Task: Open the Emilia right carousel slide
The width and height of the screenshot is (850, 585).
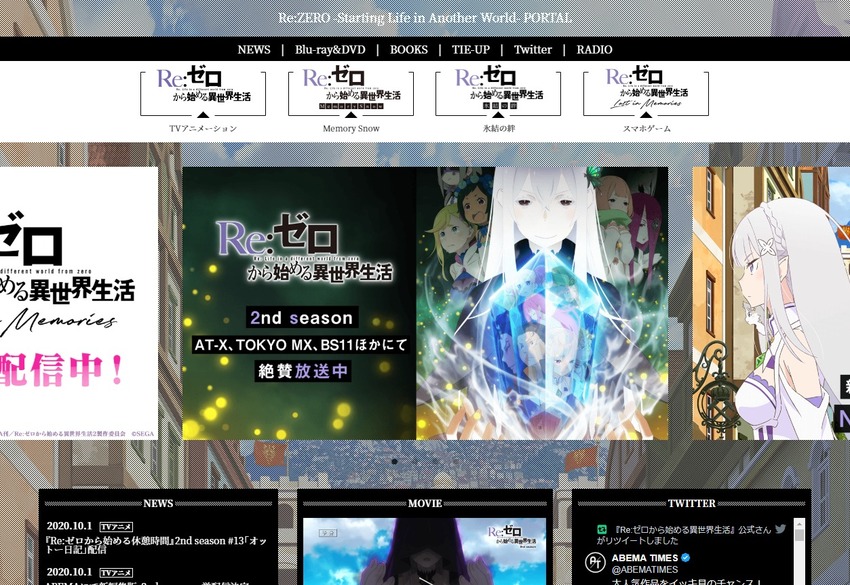Action: tap(771, 303)
